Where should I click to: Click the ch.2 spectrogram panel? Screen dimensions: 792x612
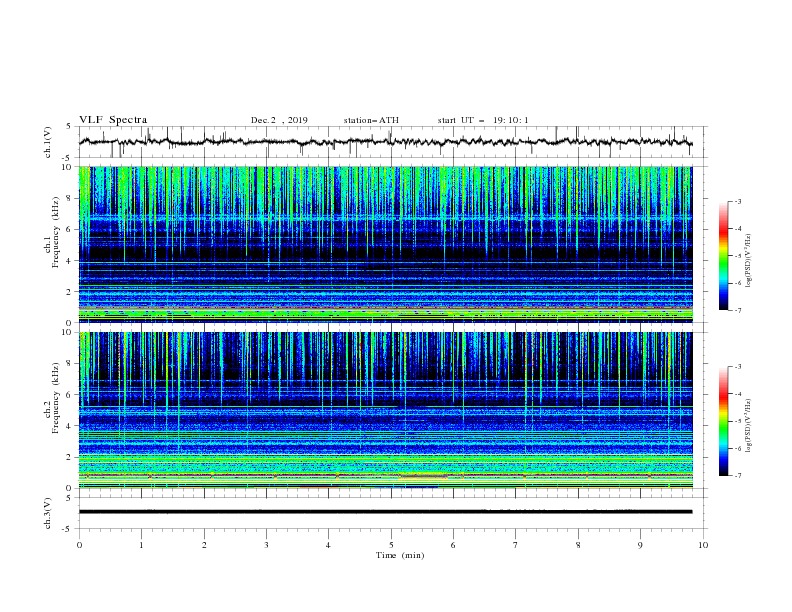[x=385, y=410]
